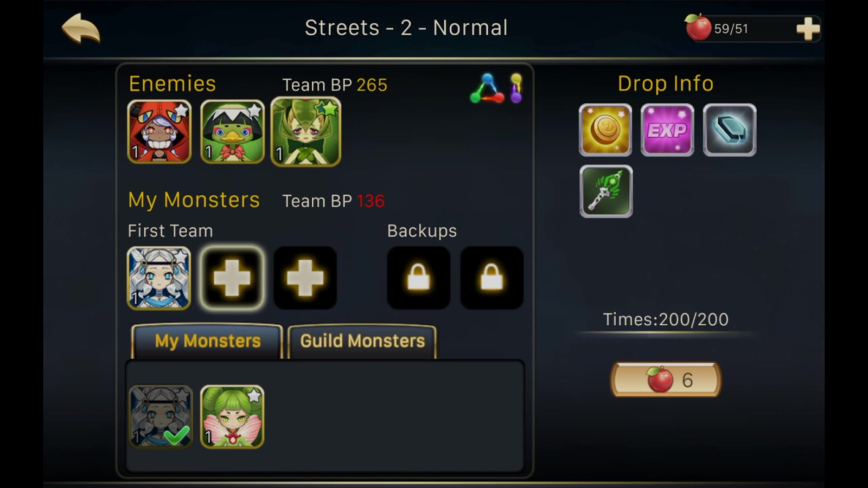868x488 pixels.
Task: Inspect the leaf-haired enemy monster
Action: click(x=305, y=132)
